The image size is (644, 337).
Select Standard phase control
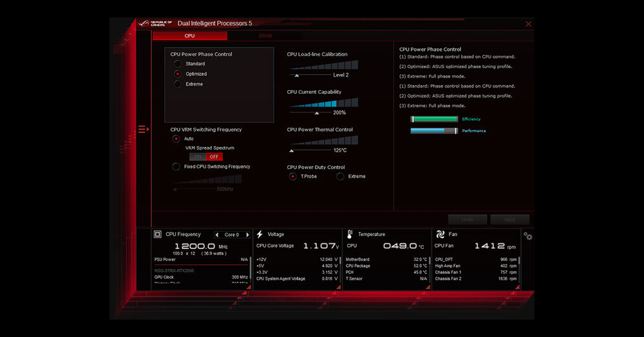point(178,64)
